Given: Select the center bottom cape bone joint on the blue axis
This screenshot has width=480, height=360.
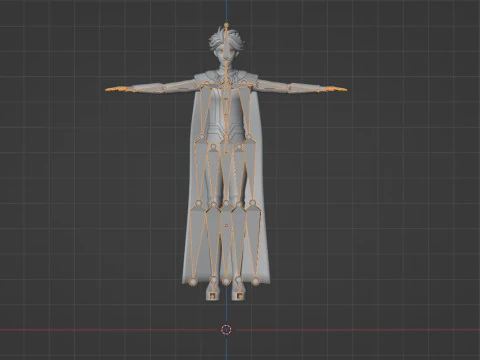Looking at the screenshot, I should [226, 281].
